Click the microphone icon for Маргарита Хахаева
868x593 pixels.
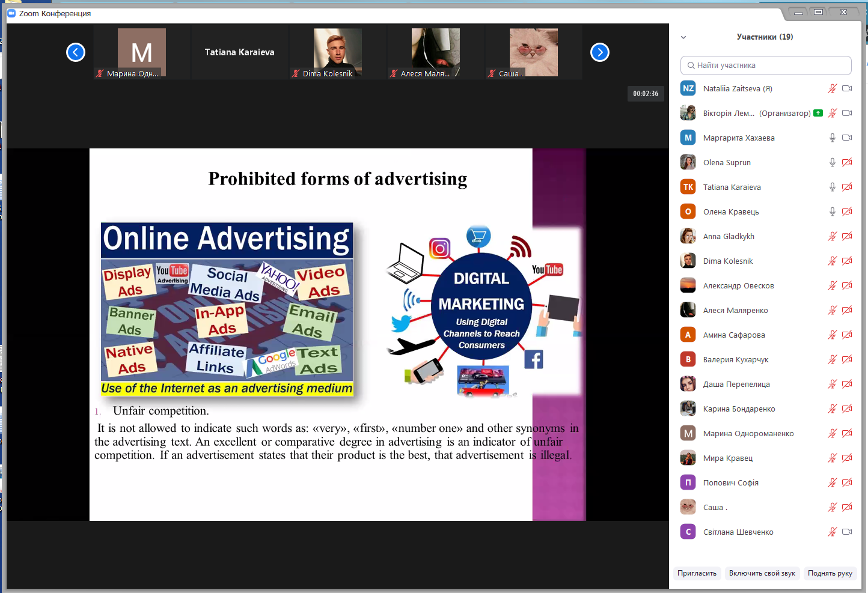[x=833, y=138]
